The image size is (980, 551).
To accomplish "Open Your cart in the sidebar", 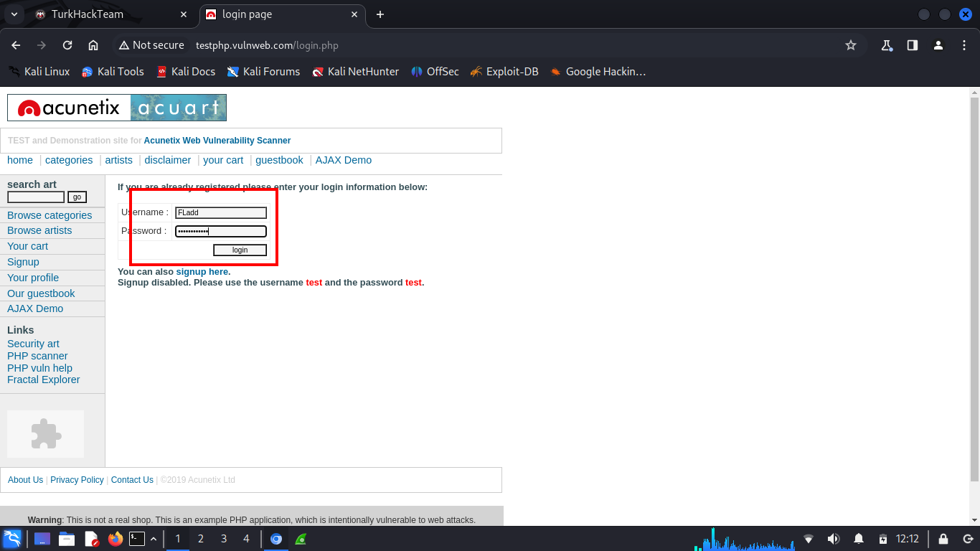I will pos(27,246).
